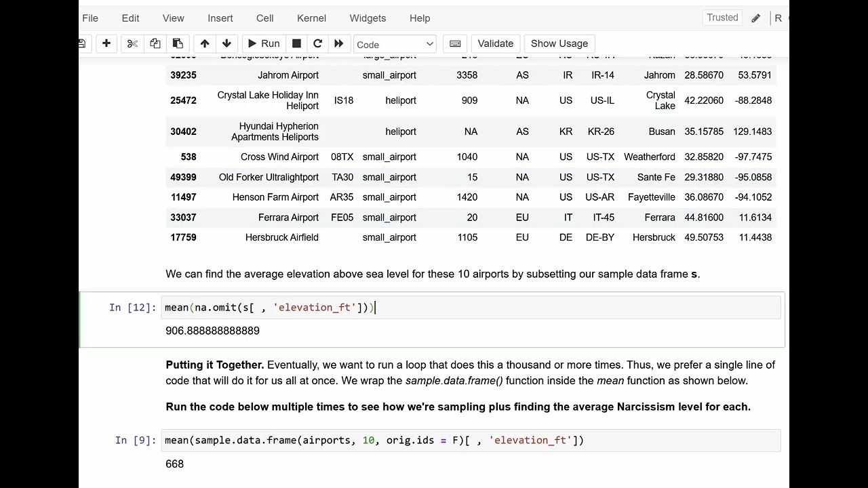This screenshot has height=488, width=868.
Task: Open the Kernel menu
Action: 311,18
